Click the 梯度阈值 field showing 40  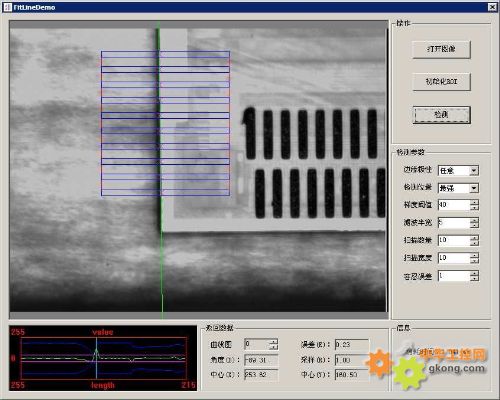(454, 205)
